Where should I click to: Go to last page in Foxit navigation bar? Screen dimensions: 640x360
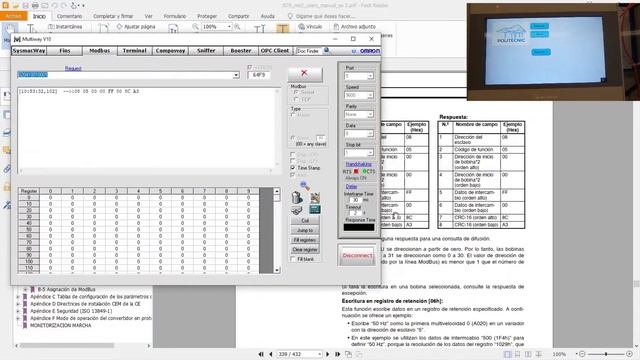[337, 354]
